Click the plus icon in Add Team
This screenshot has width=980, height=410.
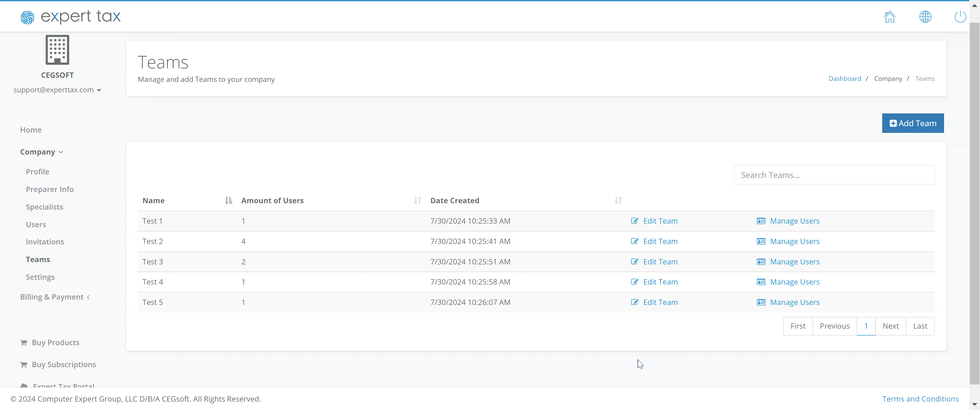[x=893, y=123]
